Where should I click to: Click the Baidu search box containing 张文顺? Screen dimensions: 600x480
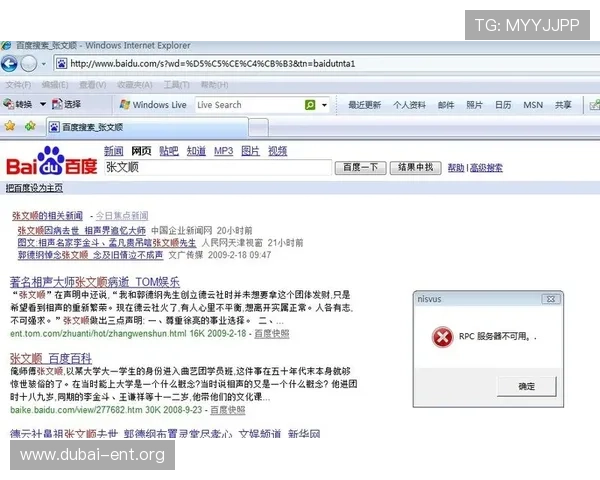(218, 167)
